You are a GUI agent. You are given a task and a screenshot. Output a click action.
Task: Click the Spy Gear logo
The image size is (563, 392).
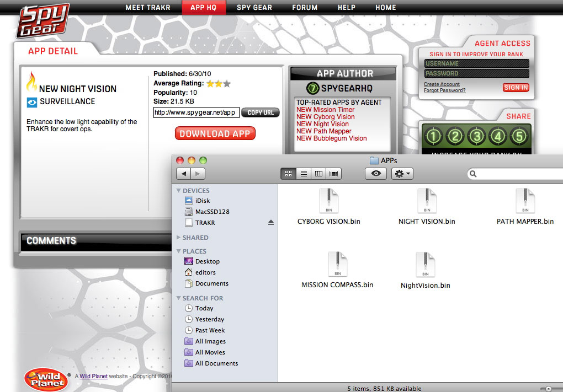(43, 20)
